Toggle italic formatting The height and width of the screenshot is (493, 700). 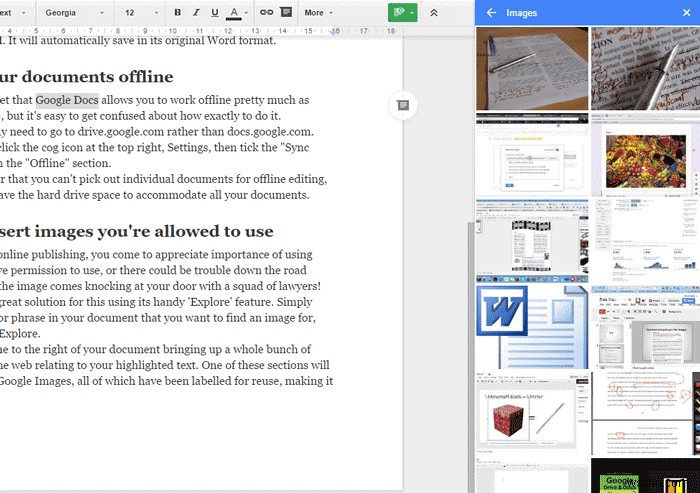[x=196, y=13]
